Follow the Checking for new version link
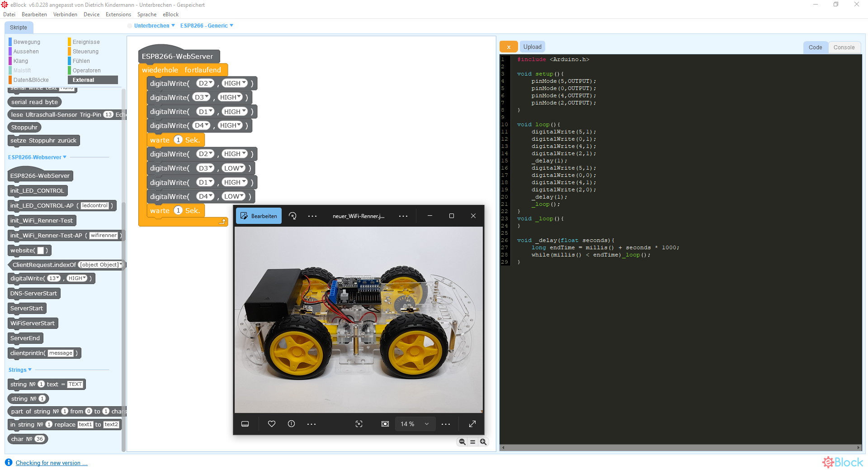This screenshot has width=868, height=470. click(x=51, y=463)
